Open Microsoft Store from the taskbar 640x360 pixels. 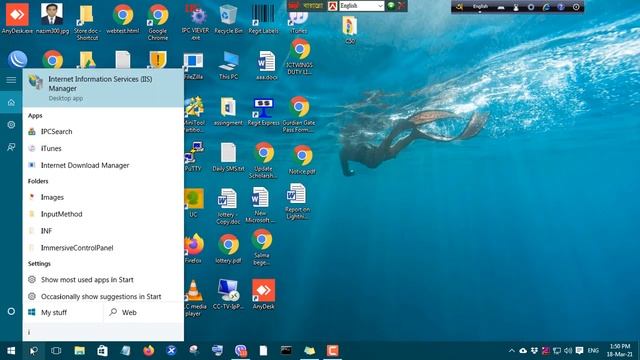click(102, 351)
